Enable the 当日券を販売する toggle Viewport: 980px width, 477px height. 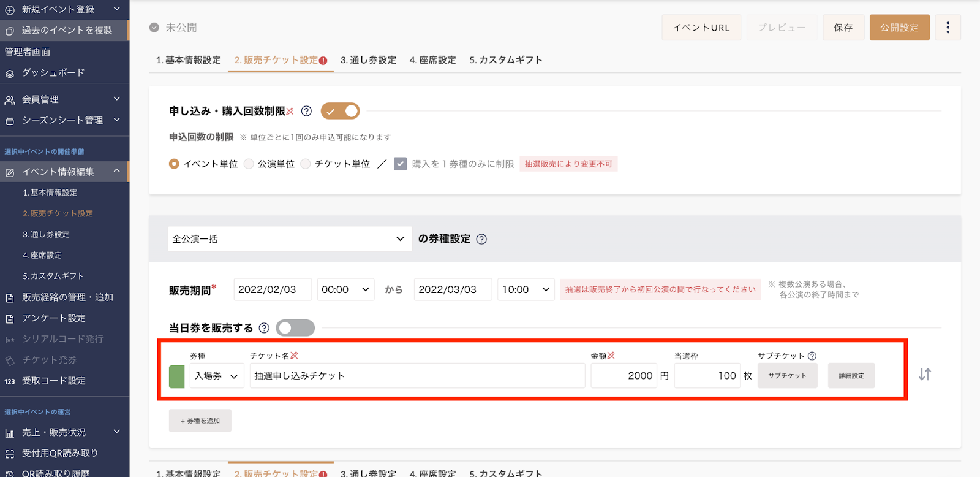[295, 328]
